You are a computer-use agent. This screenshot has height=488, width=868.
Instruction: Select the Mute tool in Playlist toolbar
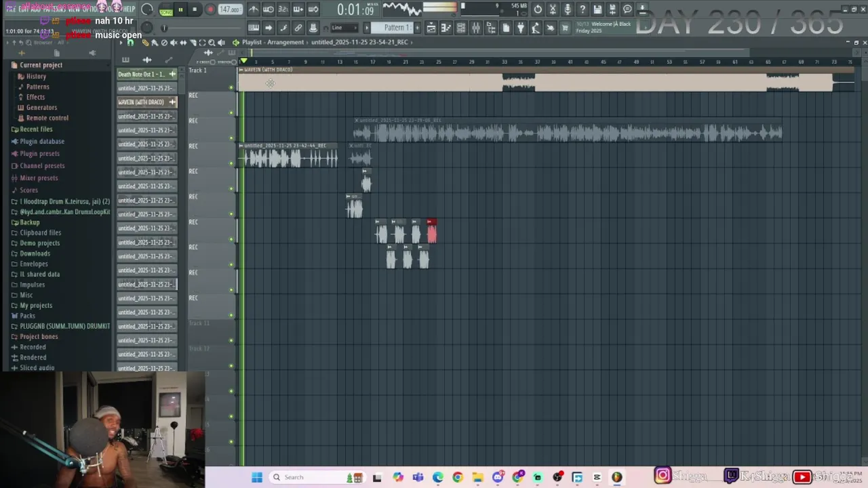click(174, 43)
